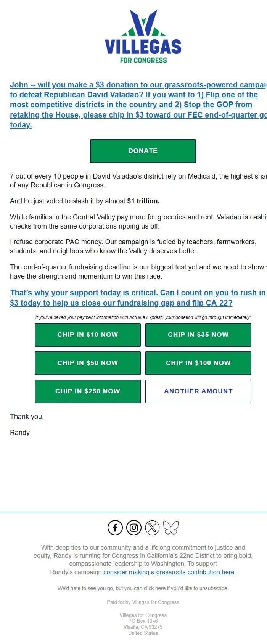Choose CHIP IN $250 NOW button
This screenshot has height=644, width=267.
[x=88, y=391]
